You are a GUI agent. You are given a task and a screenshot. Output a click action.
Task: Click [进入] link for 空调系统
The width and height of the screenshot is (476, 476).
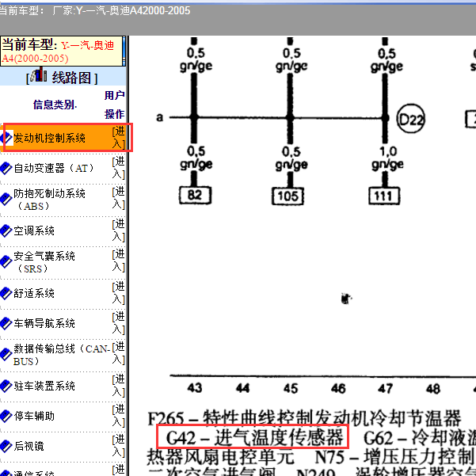(118, 230)
